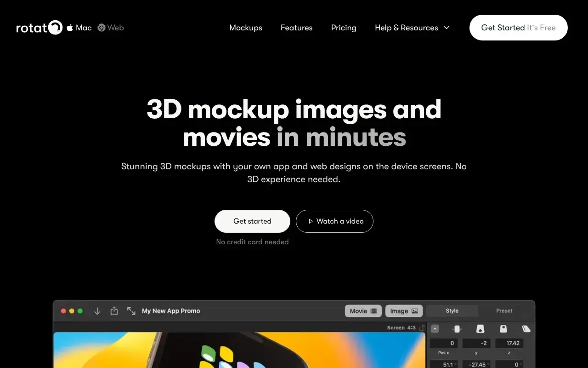Click the share icon in app toolbar
This screenshot has width=588, height=368.
point(114,311)
